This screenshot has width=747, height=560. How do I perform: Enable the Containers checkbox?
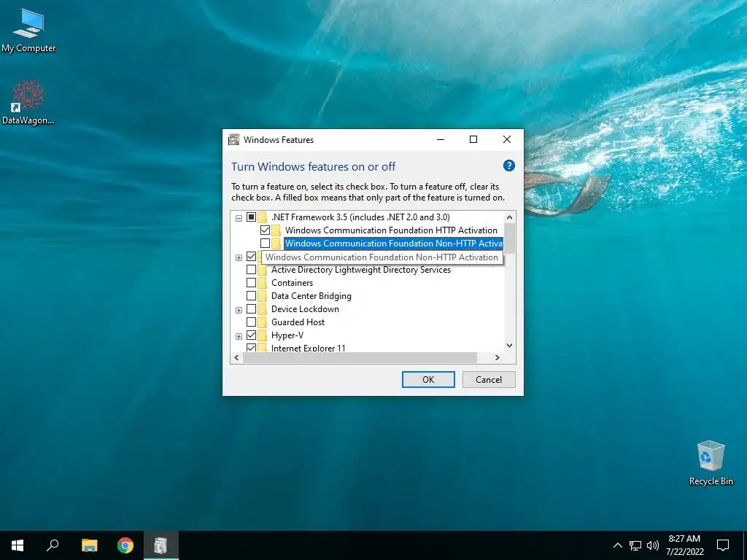[251, 283]
